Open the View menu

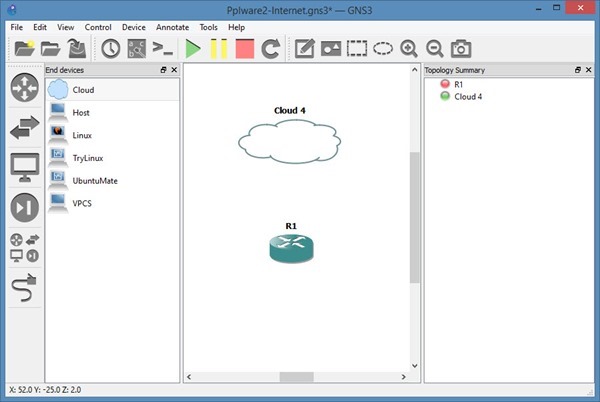[x=65, y=27]
